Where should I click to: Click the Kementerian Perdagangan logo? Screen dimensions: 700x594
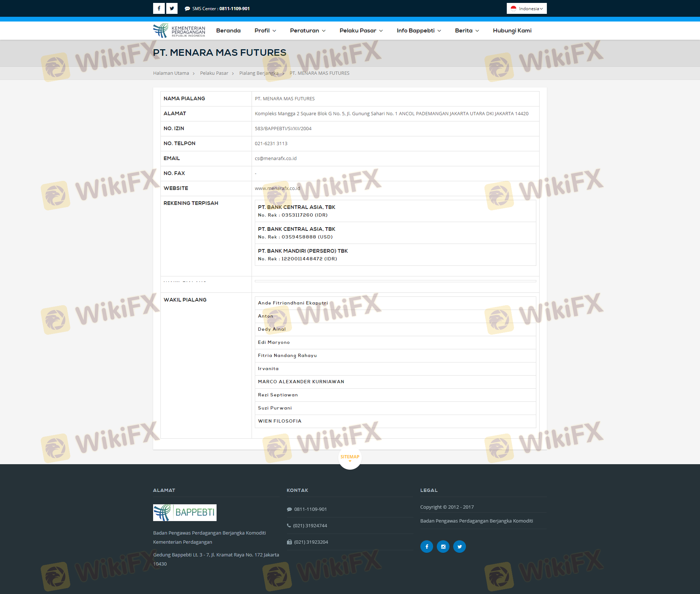click(179, 31)
